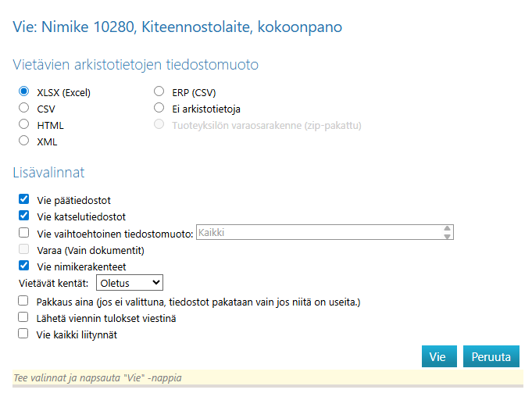
Task: Click the yellow status message bar
Action: [266, 378]
